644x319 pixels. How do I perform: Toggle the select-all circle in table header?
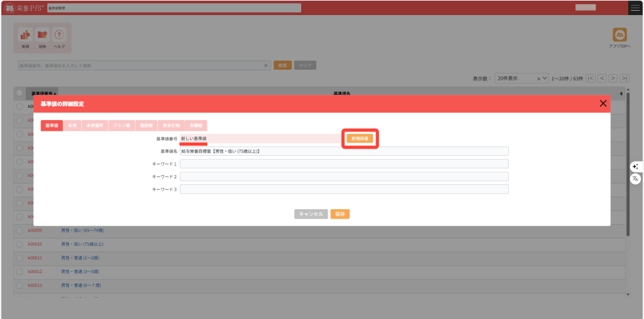coord(19,93)
